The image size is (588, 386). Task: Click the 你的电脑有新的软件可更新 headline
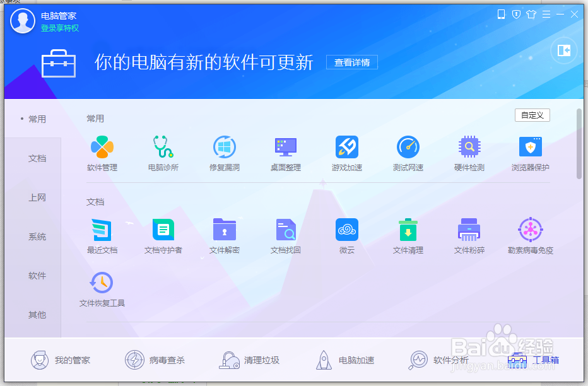(x=204, y=62)
